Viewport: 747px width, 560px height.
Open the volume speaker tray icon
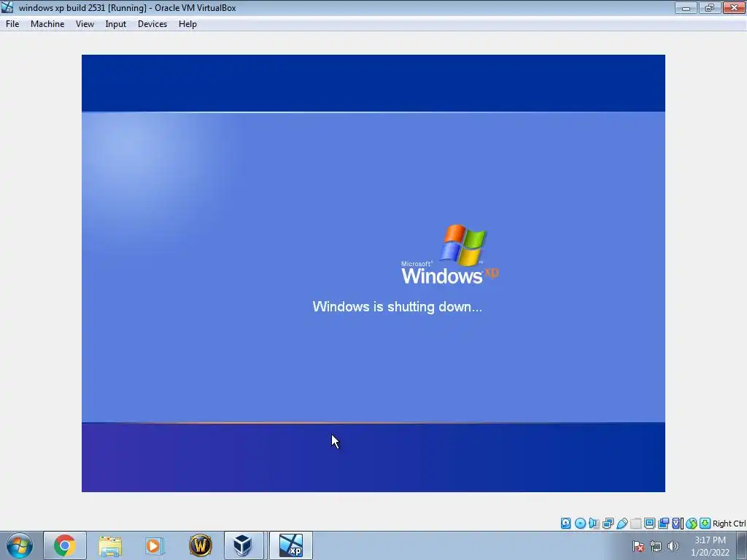pyautogui.click(x=673, y=546)
